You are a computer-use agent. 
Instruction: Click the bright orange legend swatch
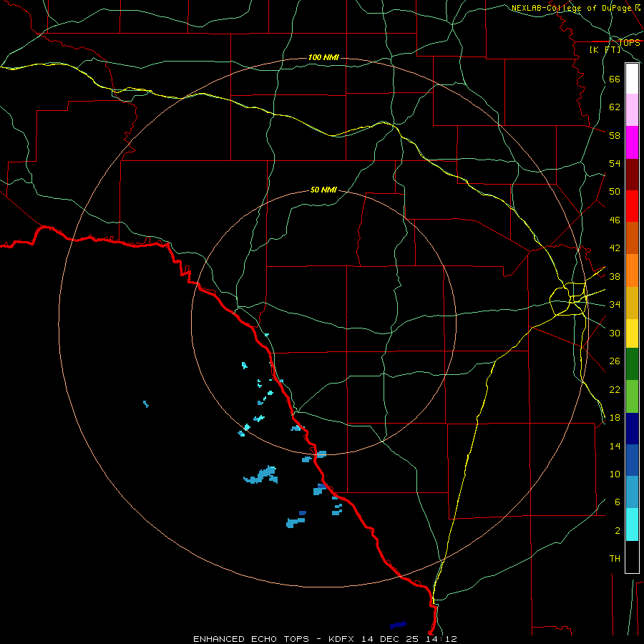pyautogui.click(x=632, y=270)
